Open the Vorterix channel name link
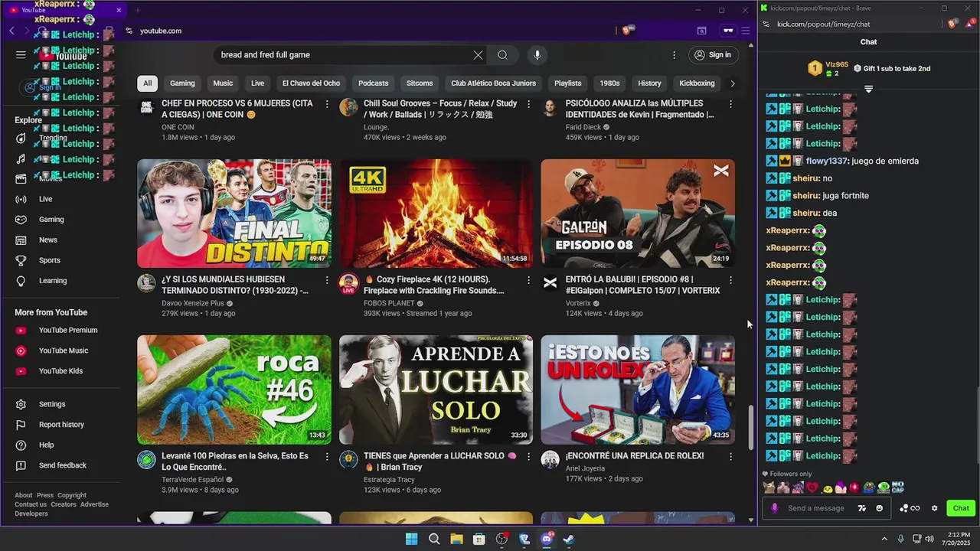The image size is (980, 551). click(x=578, y=303)
